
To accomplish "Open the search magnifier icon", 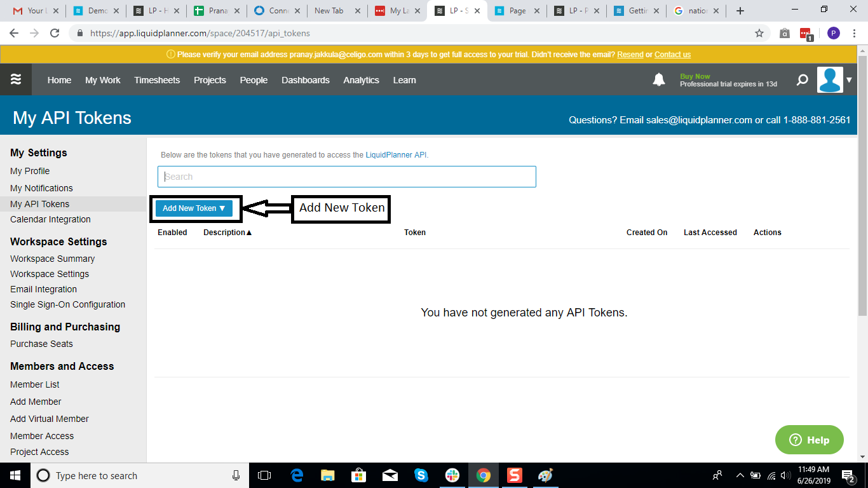I will [x=803, y=80].
